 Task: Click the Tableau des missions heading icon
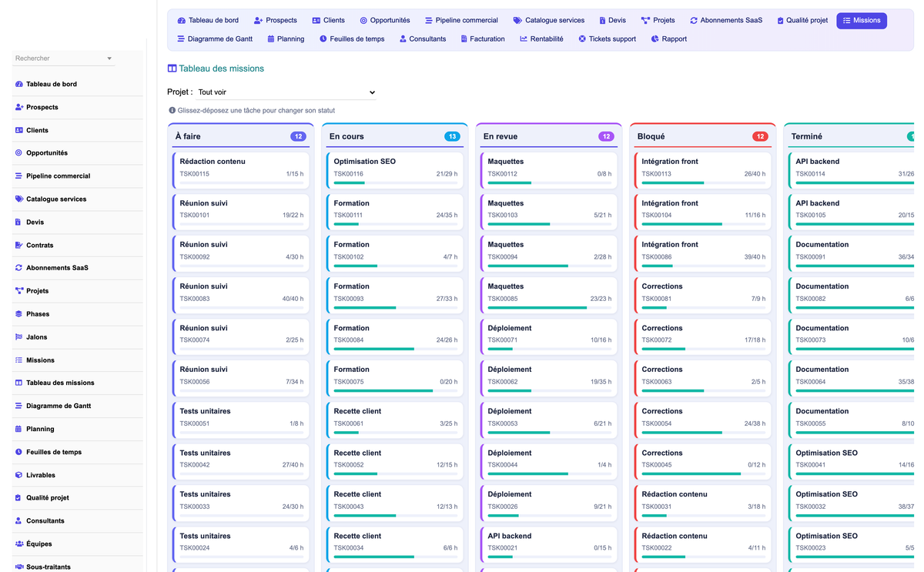point(172,69)
